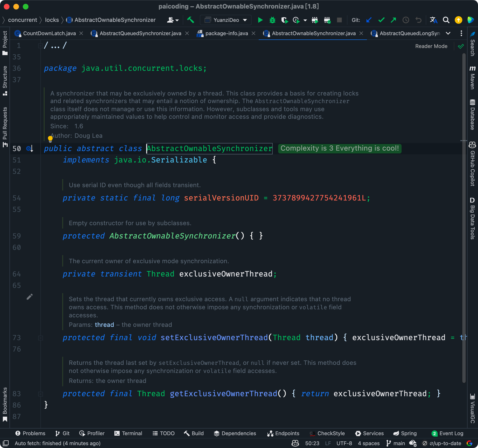This screenshot has width=478, height=448.
Task: Click the Git commit checkmark icon
Action: (381, 20)
